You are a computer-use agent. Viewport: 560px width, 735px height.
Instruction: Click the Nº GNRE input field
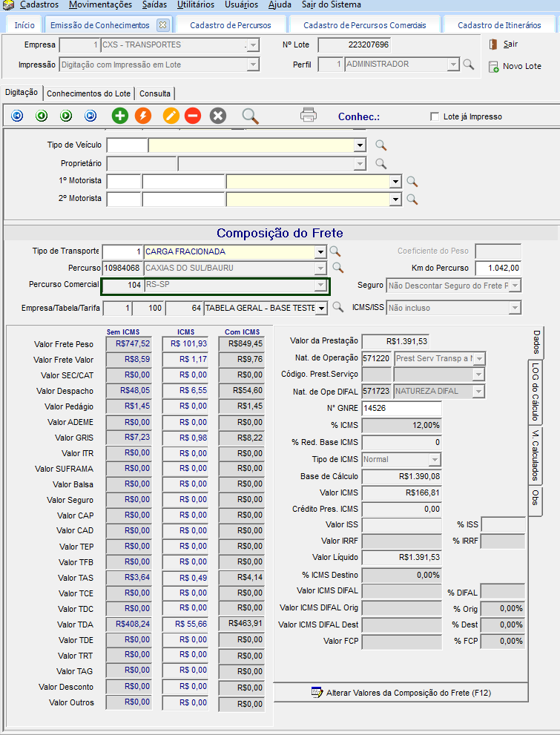[401, 409]
